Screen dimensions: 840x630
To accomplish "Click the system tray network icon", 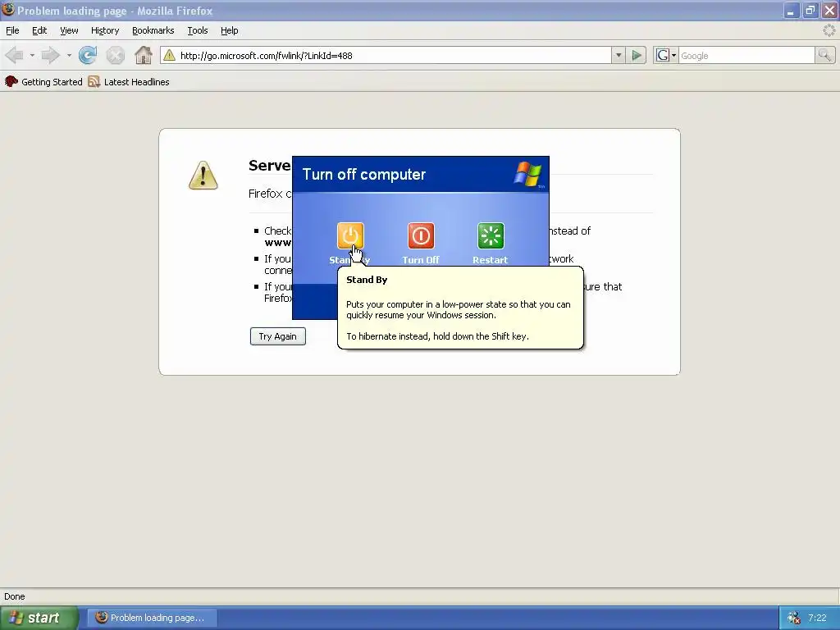I will coord(793,618).
